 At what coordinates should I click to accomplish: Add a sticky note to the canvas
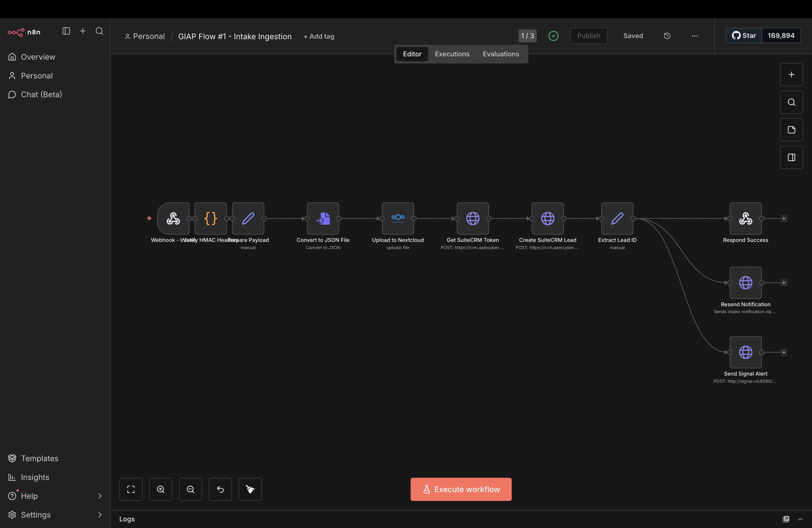click(x=792, y=130)
